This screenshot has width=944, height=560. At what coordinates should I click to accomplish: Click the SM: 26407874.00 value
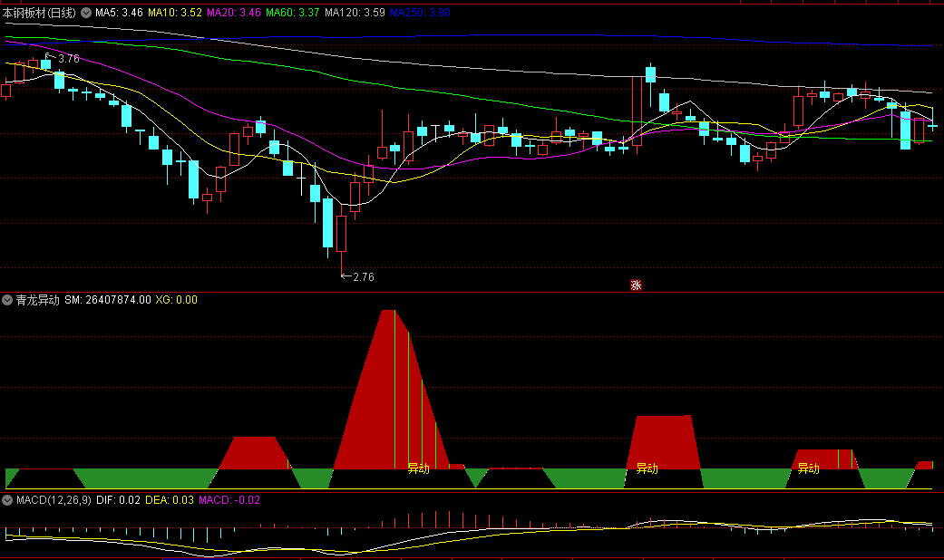108,300
